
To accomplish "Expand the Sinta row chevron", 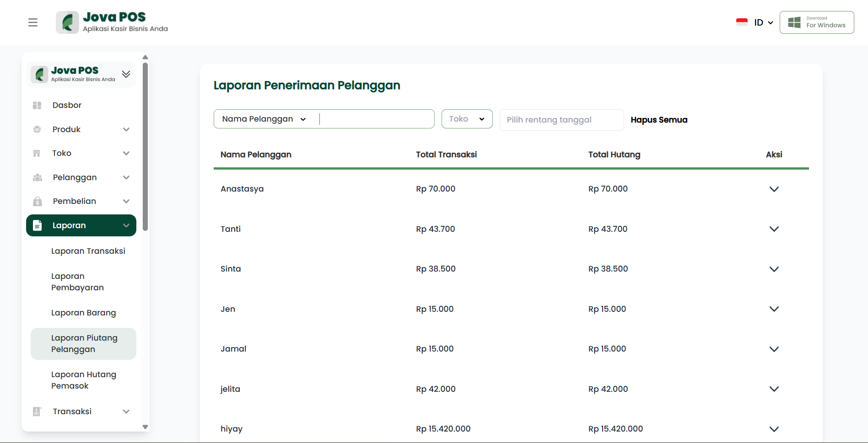I will pos(774,269).
